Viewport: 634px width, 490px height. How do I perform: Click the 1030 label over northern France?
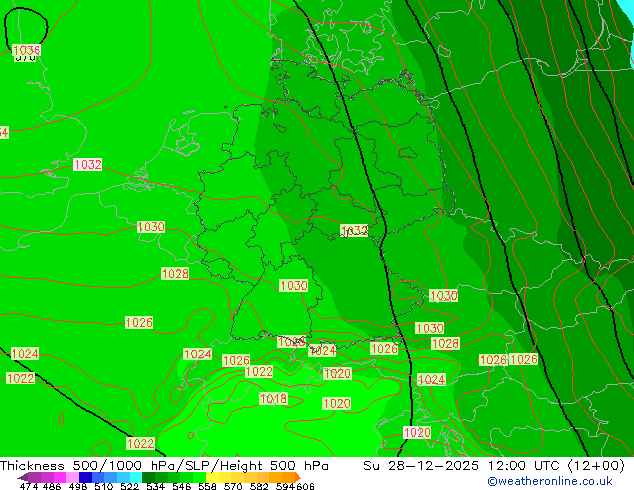(x=151, y=227)
